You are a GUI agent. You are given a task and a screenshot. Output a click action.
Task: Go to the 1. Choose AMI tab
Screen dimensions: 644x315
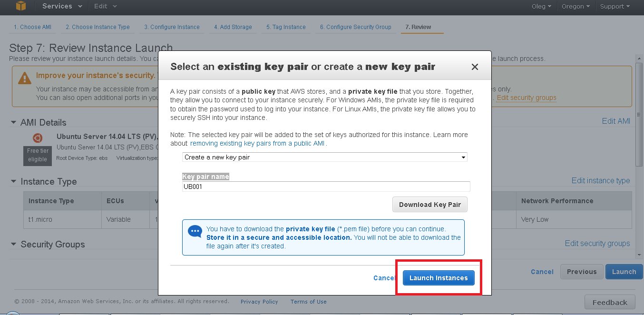click(x=32, y=27)
